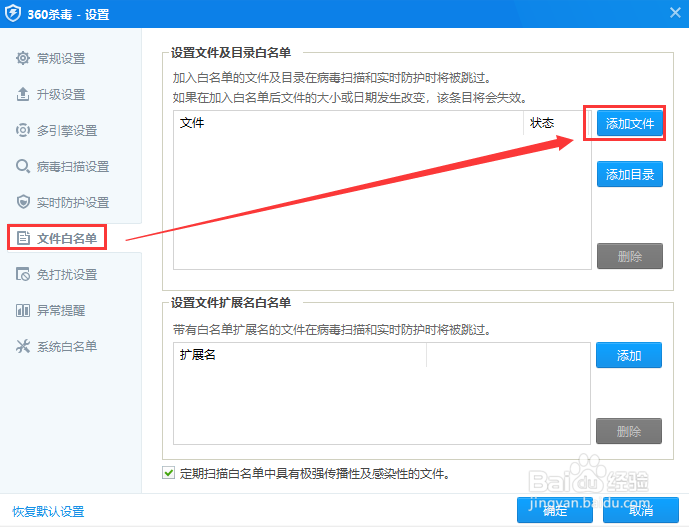Click the document icon for 文件白名单
The width and height of the screenshot is (689, 527).
(23, 238)
